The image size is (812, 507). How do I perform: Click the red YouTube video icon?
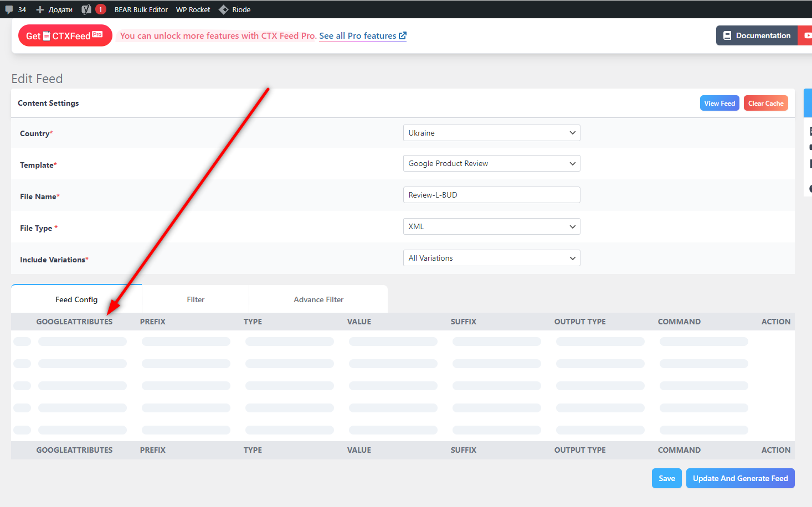coord(808,35)
